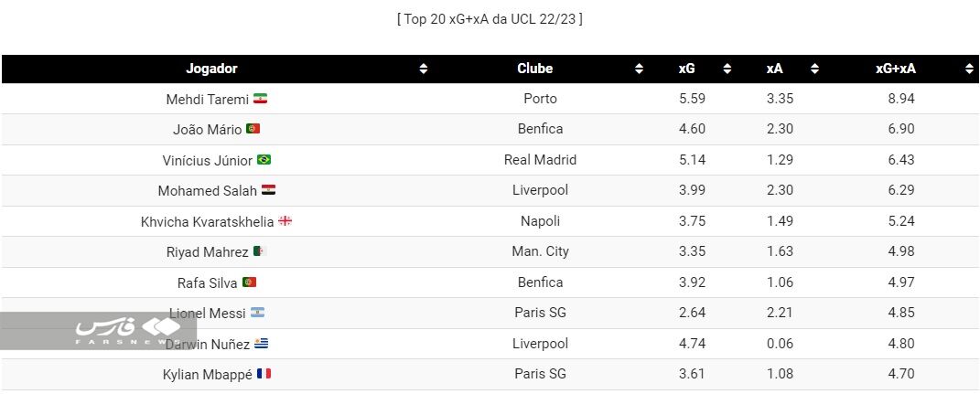This screenshot has height=394, width=980.
Task: Click the player name Mehdi Taremi
Action: pos(207,99)
